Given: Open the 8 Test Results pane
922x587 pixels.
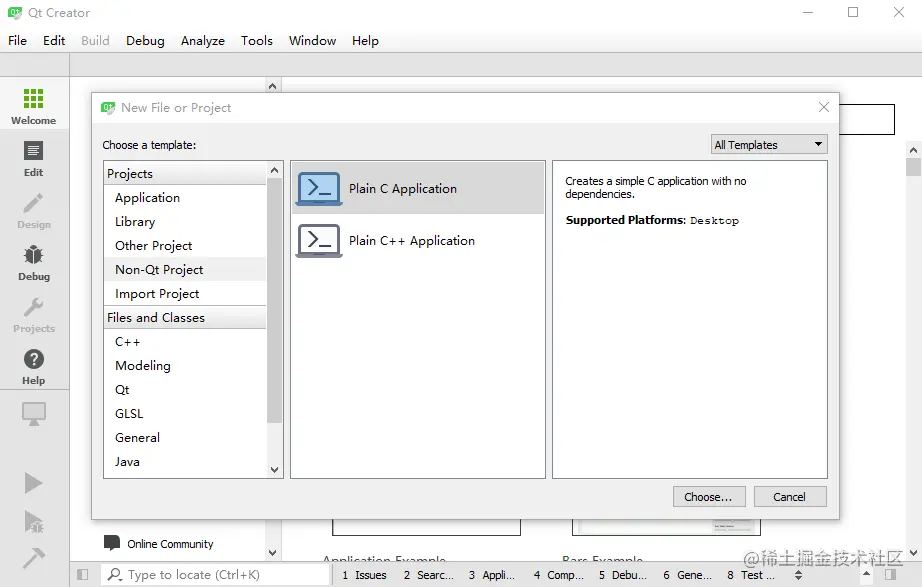Looking at the screenshot, I should (x=750, y=575).
